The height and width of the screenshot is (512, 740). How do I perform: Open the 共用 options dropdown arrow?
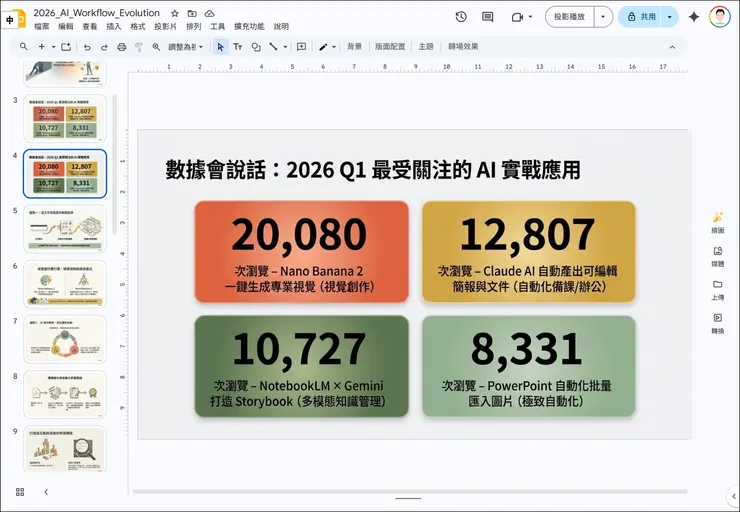pyautogui.click(x=670, y=17)
